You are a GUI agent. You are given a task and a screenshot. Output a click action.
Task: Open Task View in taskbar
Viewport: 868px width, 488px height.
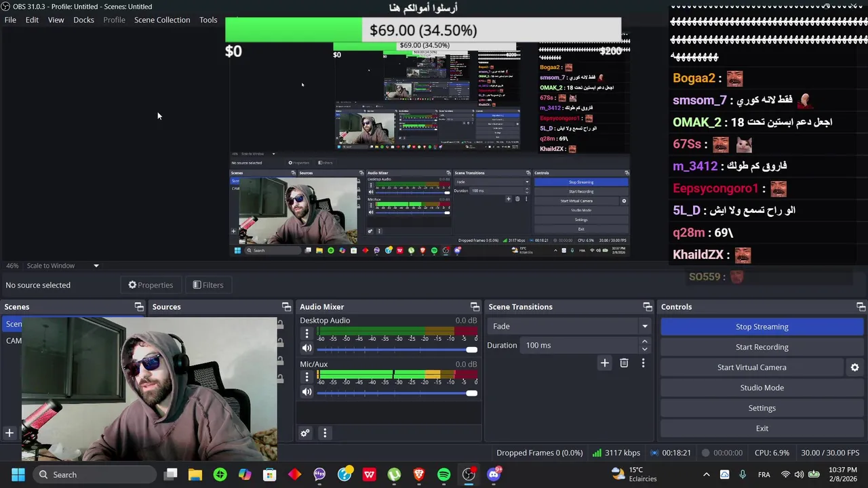(171, 474)
